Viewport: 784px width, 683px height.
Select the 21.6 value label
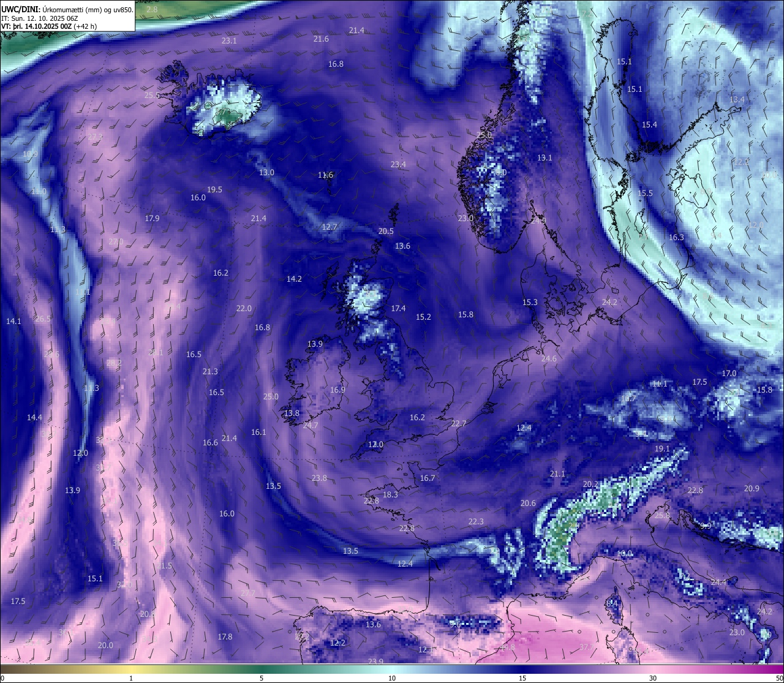click(321, 39)
